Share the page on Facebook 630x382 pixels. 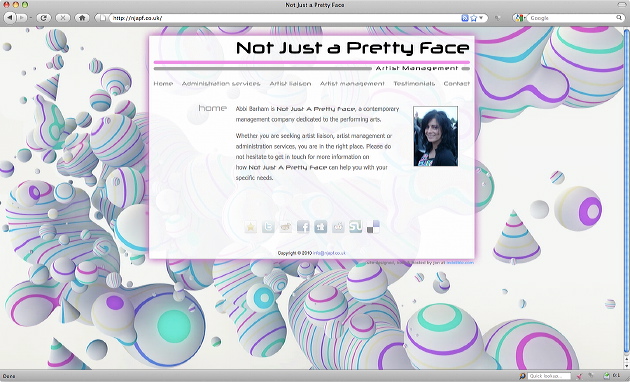pos(303,227)
